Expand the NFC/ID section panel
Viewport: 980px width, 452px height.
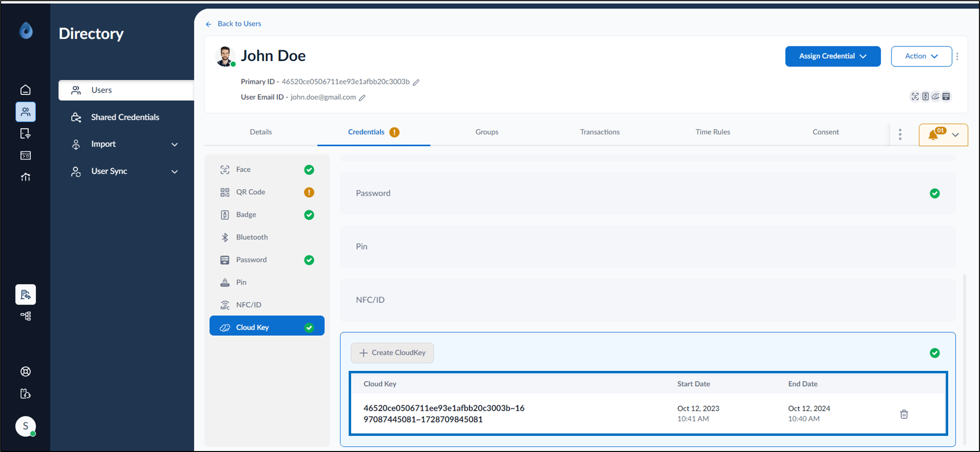pyautogui.click(x=647, y=300)
